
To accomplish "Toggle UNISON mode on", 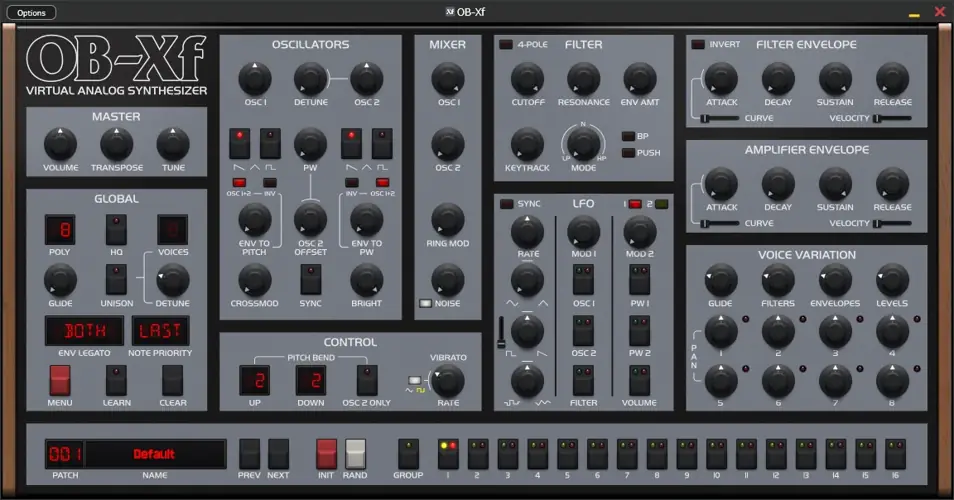I will point(117,279).
